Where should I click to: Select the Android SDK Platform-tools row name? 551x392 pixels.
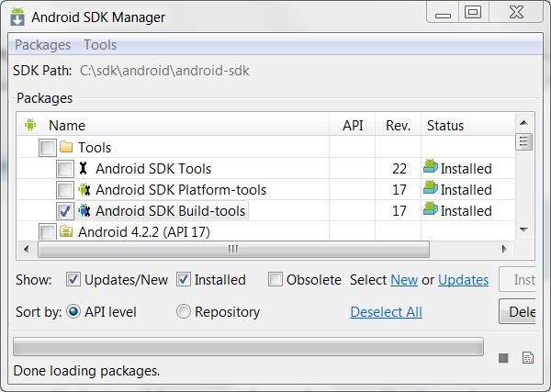point(181,190)
